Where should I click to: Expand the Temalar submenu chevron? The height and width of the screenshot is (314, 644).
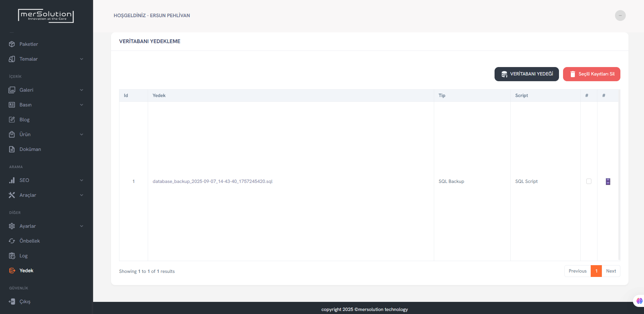pyautogui.click(x=82, y=59)
